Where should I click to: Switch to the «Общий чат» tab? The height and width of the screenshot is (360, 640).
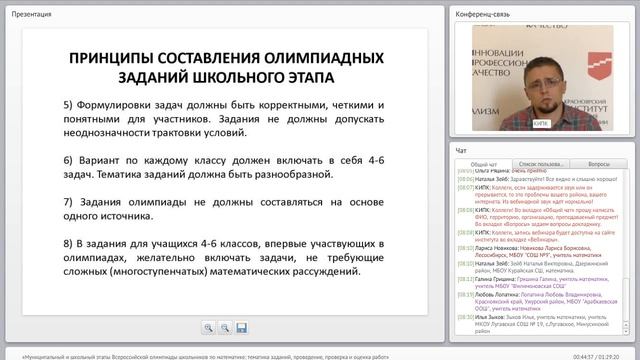click(484, 164)
